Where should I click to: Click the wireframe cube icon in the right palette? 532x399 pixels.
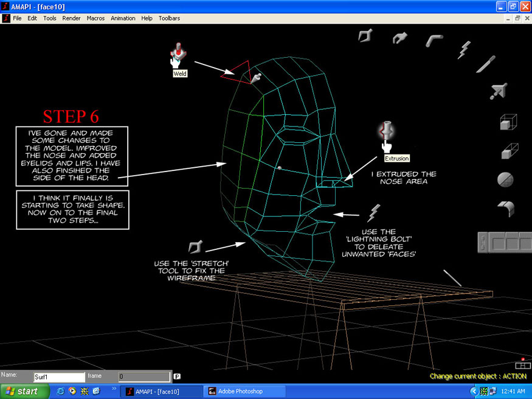(x=507, y=122)
